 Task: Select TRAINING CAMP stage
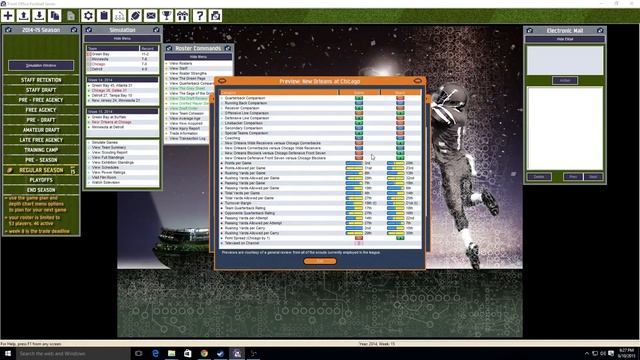point(41,150)
